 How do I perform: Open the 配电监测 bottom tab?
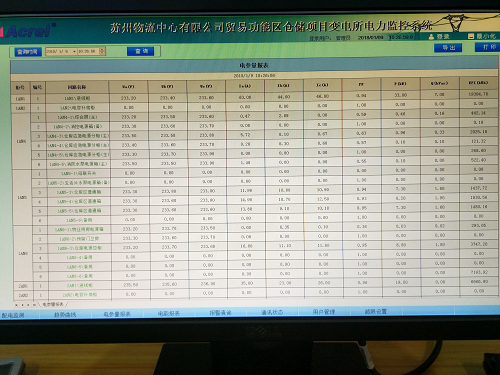coord(13,315)
